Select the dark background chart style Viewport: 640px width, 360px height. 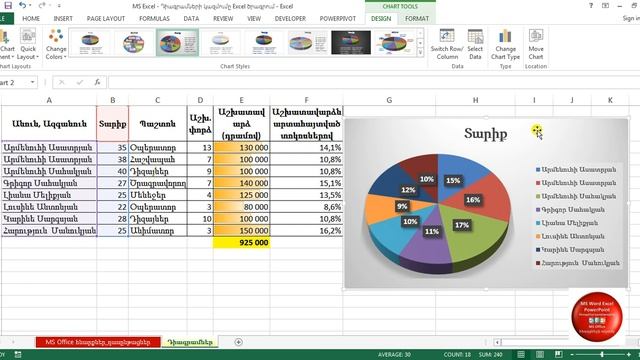(351, 42)
